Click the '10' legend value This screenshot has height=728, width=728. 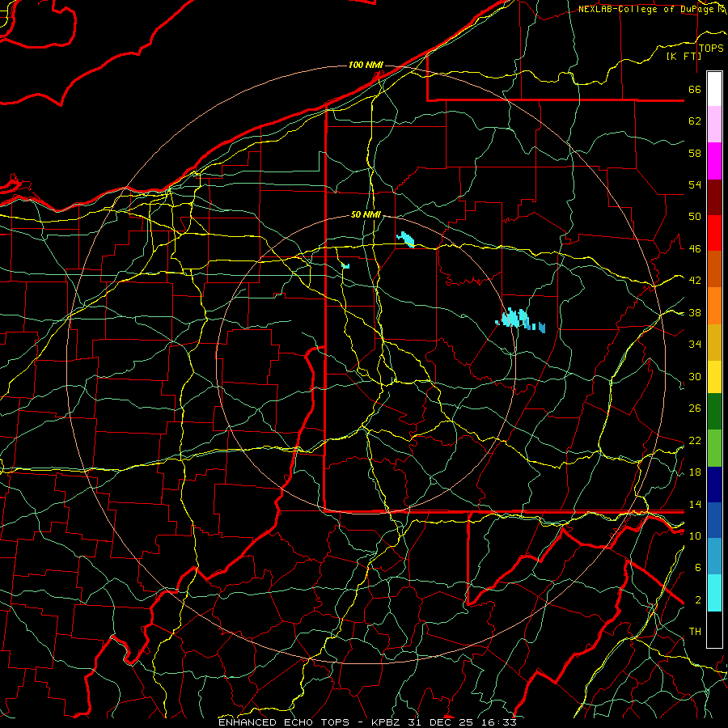tap(695, 535)
